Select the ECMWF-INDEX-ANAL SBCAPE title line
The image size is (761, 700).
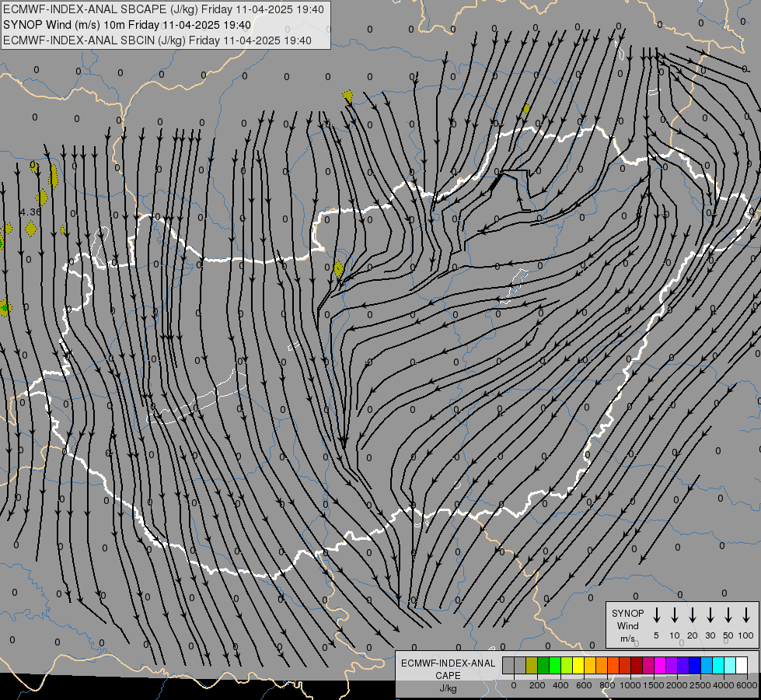point(163,9)
